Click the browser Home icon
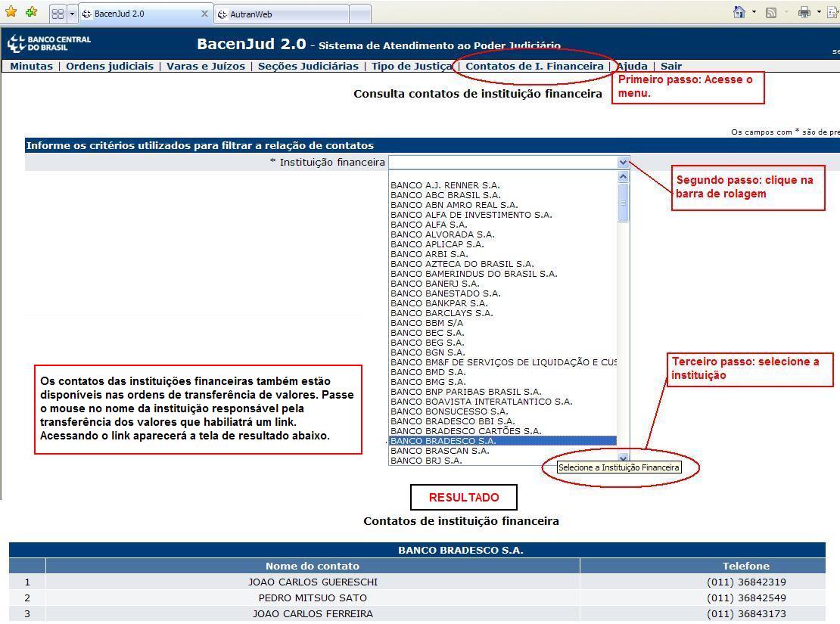Image resolution: width=840 pixels, height=624 pixels. (x=739, y=12)
